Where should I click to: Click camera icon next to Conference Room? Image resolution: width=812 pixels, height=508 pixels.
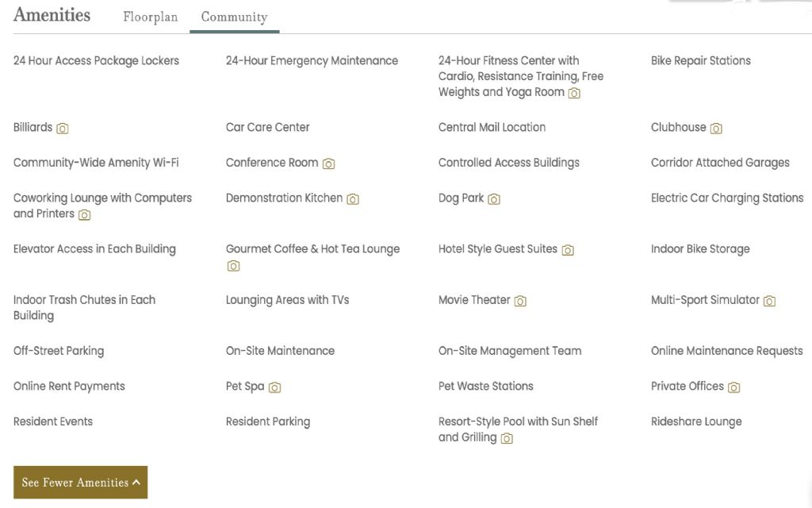[328, 164]
